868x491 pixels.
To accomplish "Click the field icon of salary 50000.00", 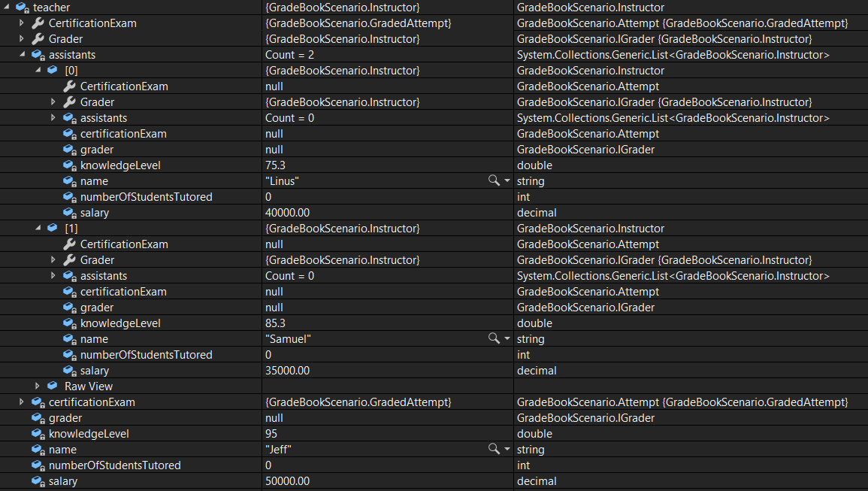I will (38, 481).
